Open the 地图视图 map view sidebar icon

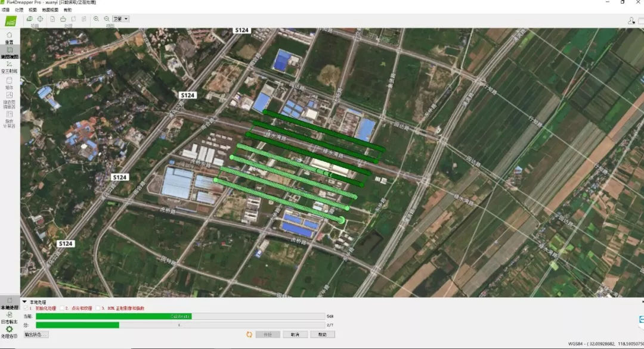click(x=10, y=52)
